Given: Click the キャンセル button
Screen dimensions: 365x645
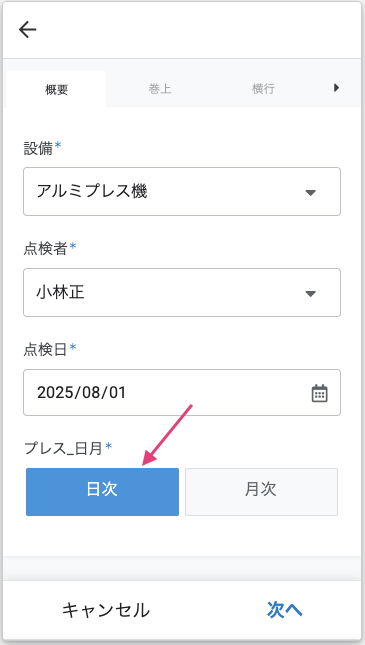Looking at the screenshot, I should click(x=106, y=610).
